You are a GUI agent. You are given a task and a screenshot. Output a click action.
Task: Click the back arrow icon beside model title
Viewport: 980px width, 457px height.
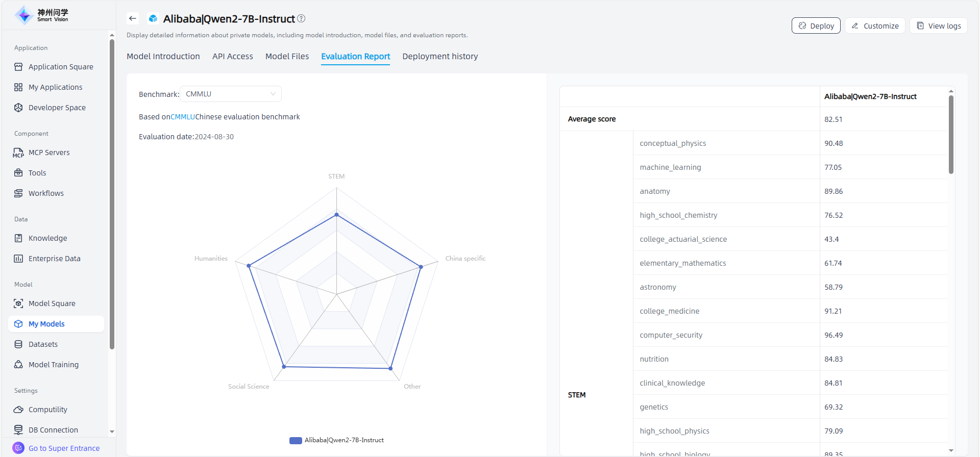pyautogui.click(x=133, y=18)
